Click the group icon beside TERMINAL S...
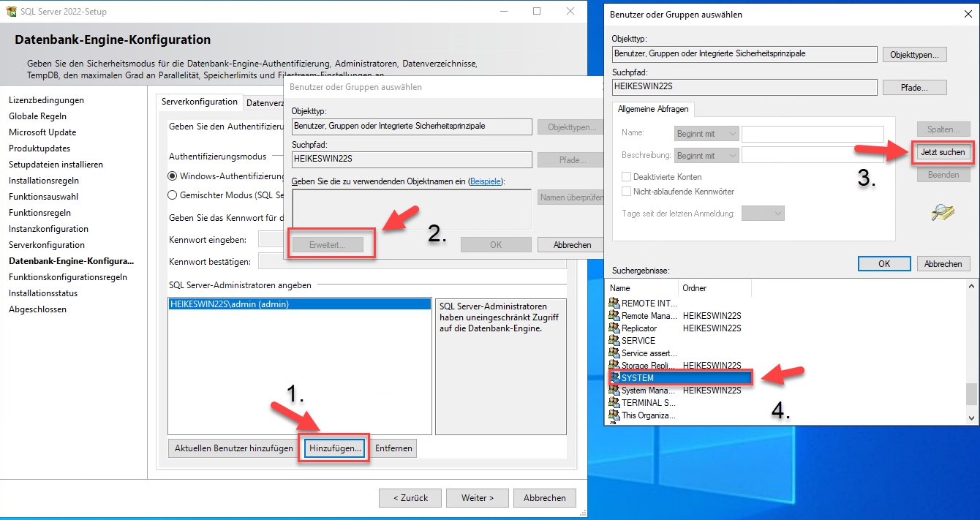The image size is (980, 520). pyautogui.click(x=614, y=403)
